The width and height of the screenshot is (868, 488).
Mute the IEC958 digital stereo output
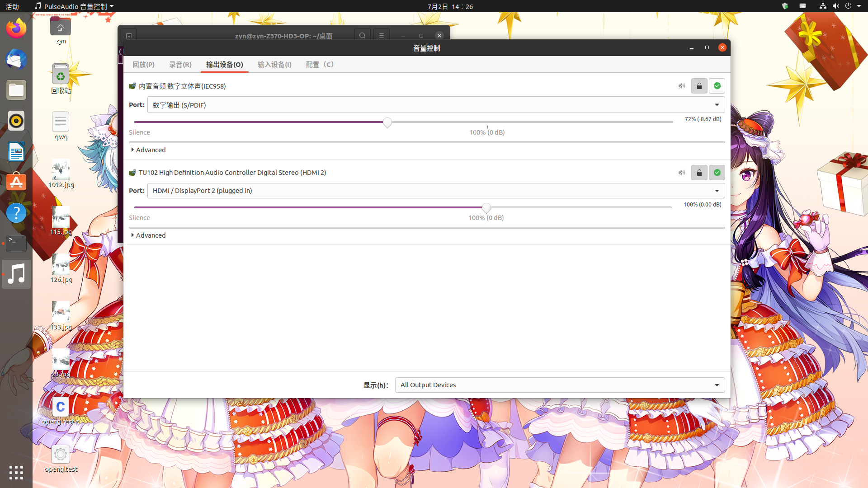(x=681, y=86)
